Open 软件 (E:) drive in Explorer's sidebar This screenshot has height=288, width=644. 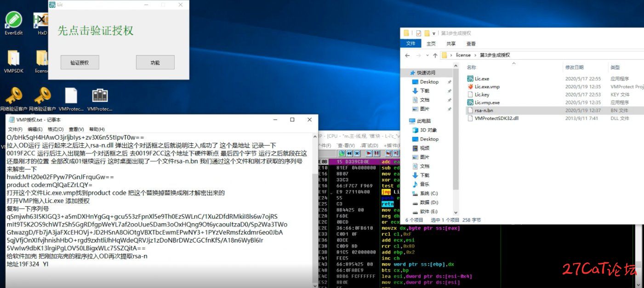coord(425,211)
